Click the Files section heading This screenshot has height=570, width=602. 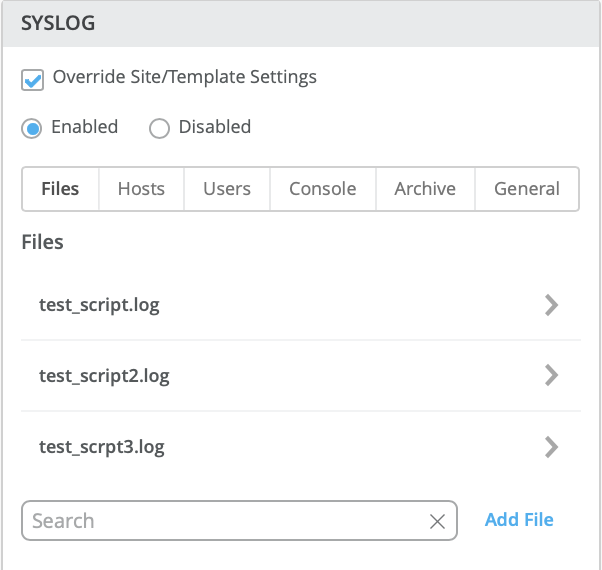point(42,242)
